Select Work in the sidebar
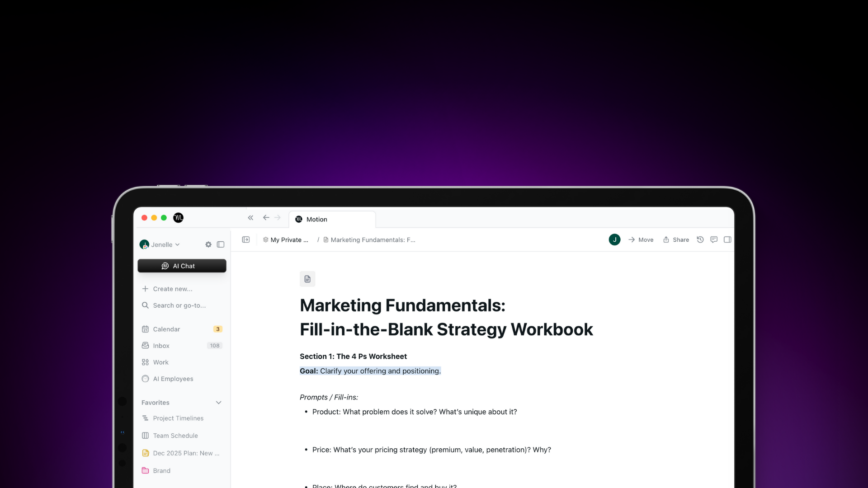Screen dimensions: 868x488 tap(160, 362)
